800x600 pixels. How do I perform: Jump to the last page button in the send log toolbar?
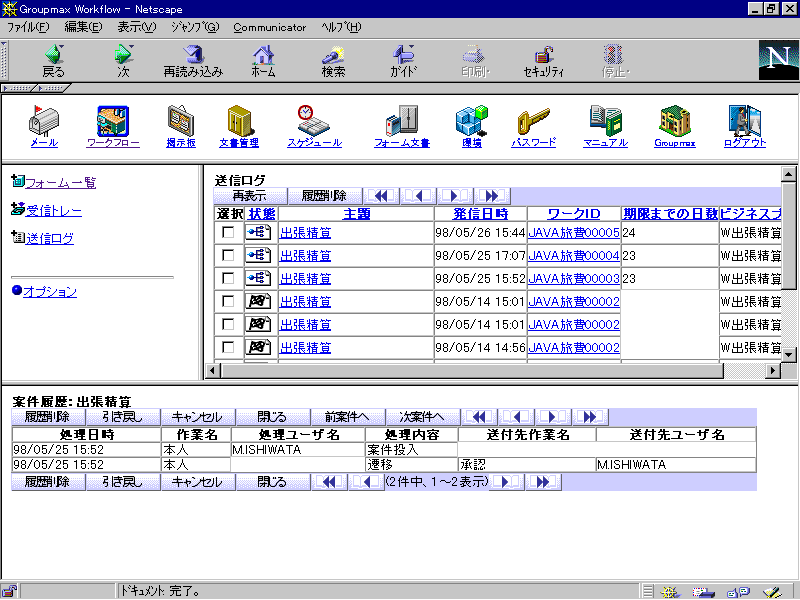(492, 196)
